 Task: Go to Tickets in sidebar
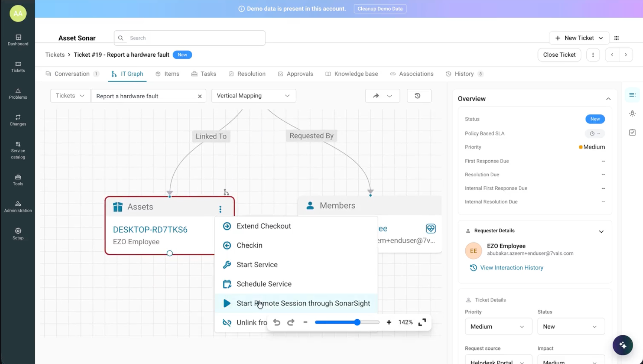pos(18,67)
